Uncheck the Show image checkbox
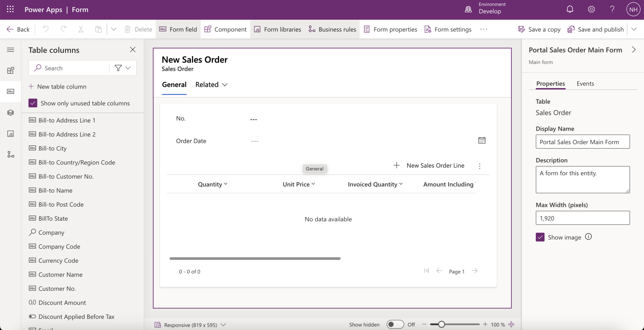 point(540,237)
